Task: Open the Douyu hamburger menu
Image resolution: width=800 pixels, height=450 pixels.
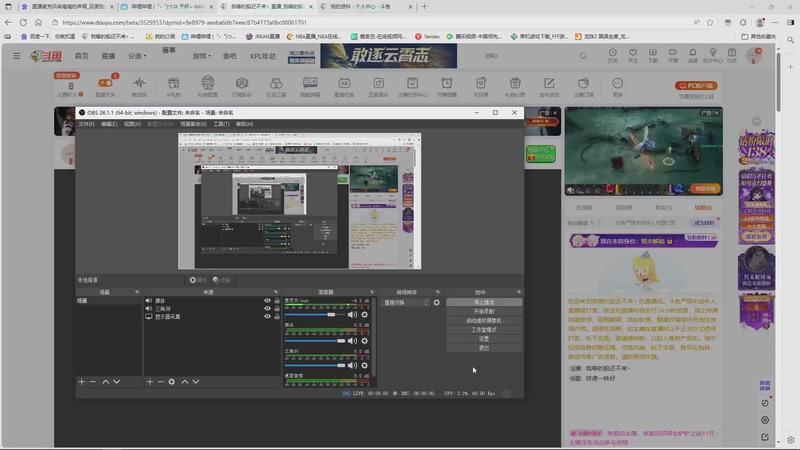Action: [17, 56]
